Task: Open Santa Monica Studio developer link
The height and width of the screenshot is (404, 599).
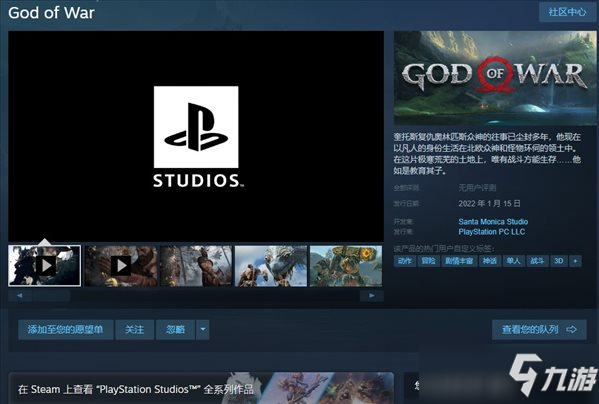Action: [x=493, y=221]
